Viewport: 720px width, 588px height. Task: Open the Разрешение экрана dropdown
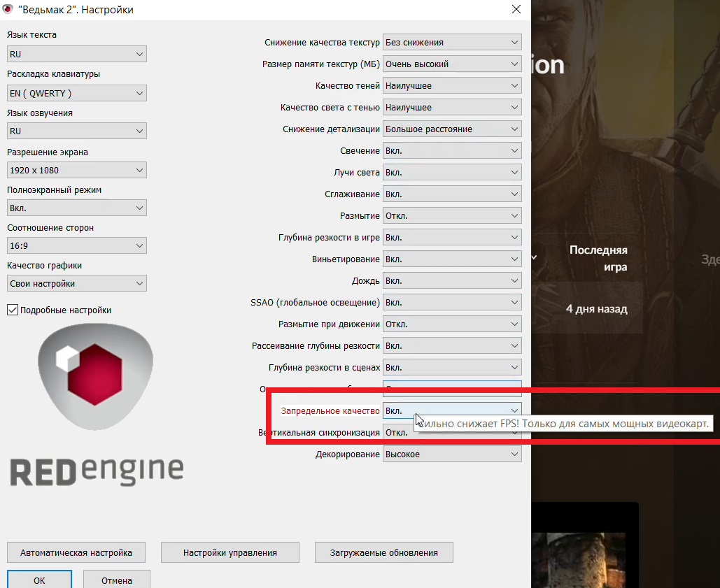77,170
